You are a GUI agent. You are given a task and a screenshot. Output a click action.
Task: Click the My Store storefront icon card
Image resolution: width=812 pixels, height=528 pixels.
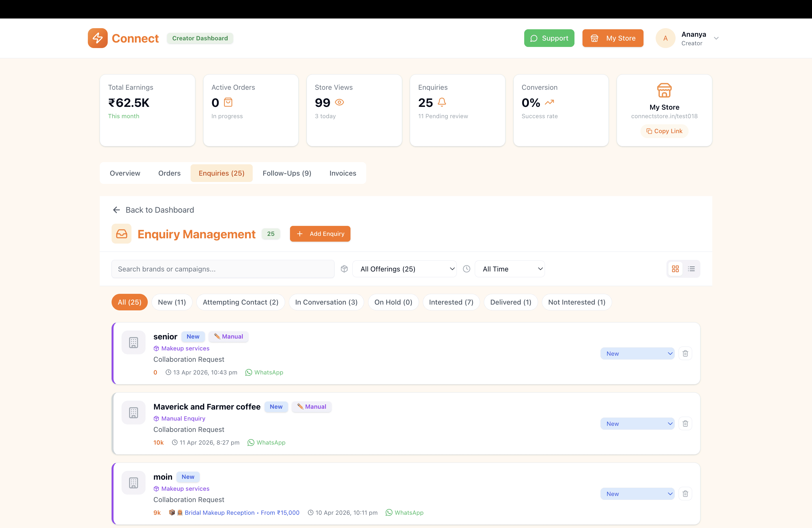point(664,91)
